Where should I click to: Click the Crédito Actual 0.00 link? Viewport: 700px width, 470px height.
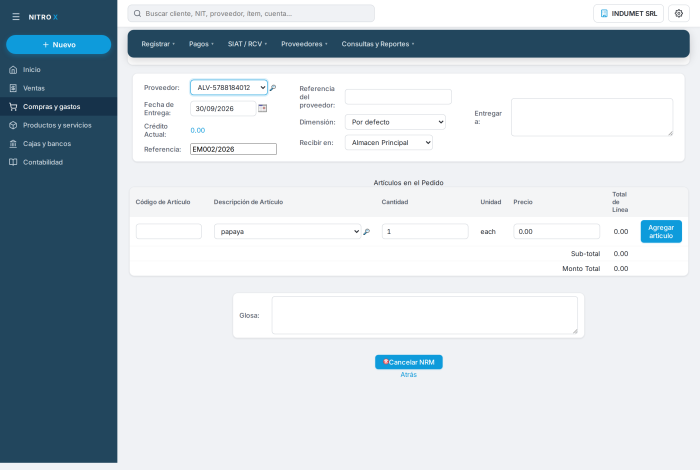click(197, 130)
